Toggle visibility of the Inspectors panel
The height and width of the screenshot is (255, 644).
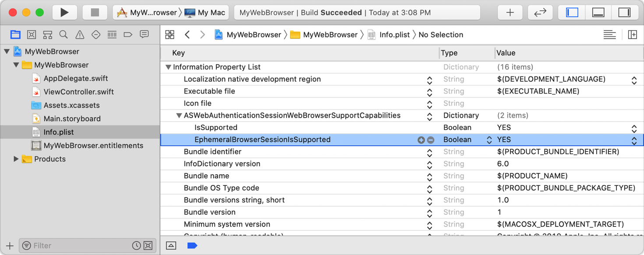(625, 12)
